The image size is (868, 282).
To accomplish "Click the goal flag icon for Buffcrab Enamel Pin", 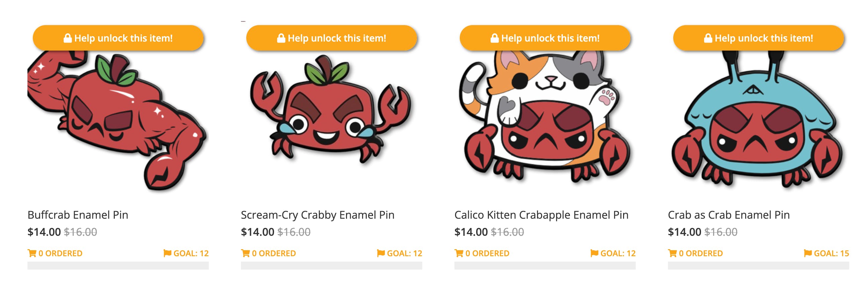I will tap(167, 253).
